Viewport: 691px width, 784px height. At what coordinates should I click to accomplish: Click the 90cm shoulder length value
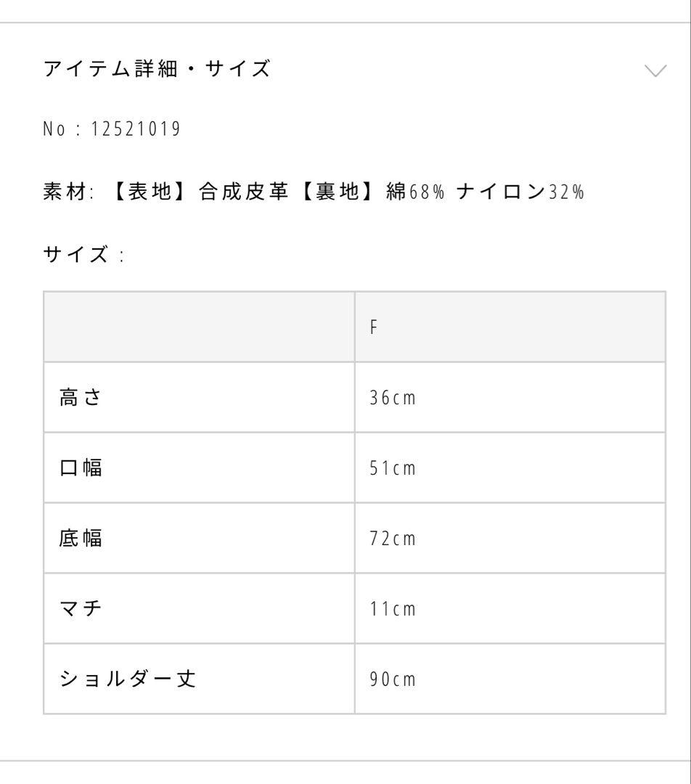[393, 680]
